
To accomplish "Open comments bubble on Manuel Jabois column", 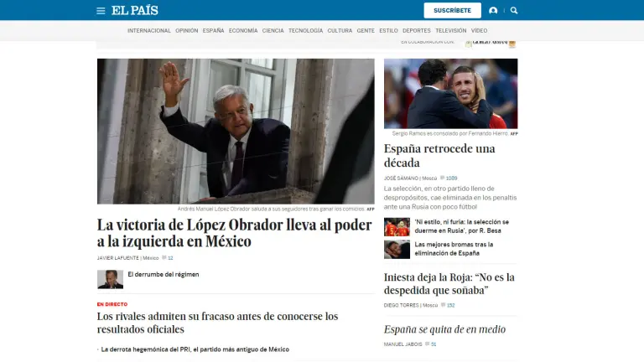I will click(x=427, y=344).
